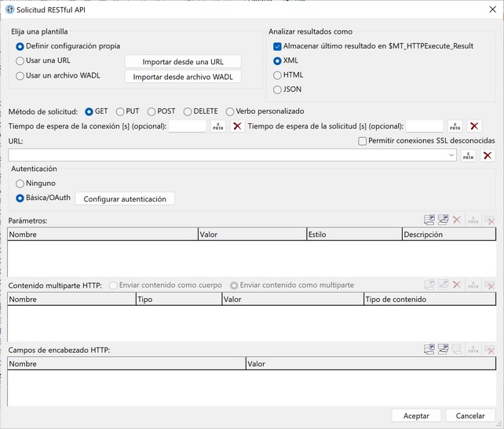The height and width of the screenshot is (429, 504).
Task: Click insert parameter icon in Parámetros toolbar
Action: click(443, 220)
